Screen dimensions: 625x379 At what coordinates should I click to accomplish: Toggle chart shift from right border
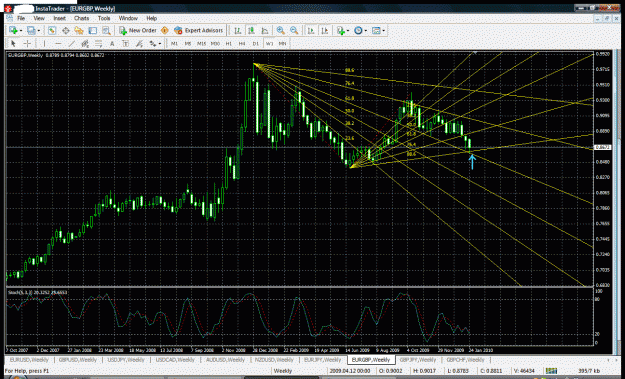click(324, 30)
